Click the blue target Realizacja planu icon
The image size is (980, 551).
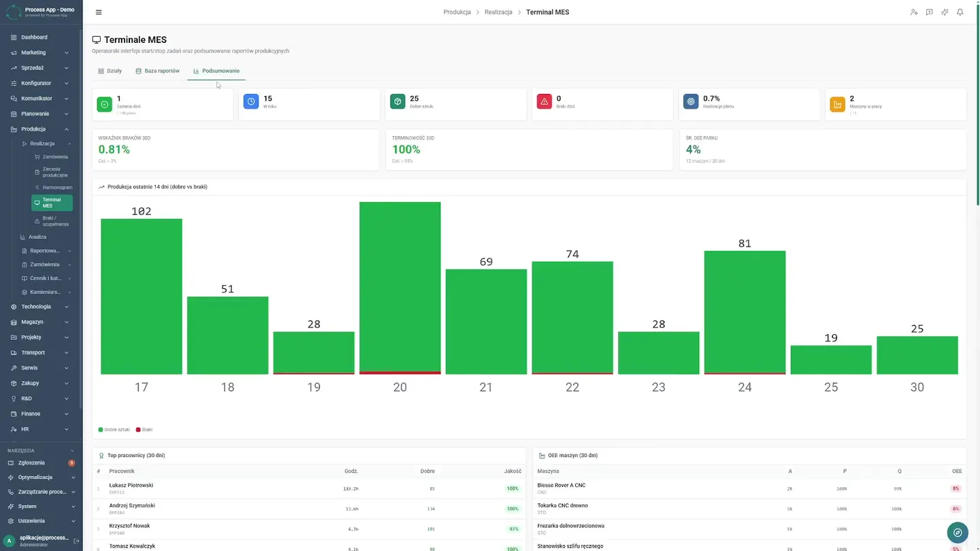click(x=691, y=101)
